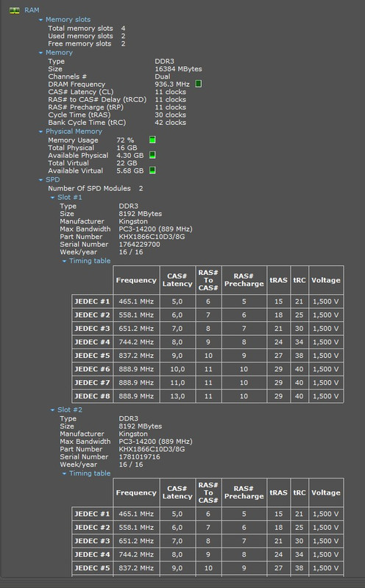365x588 pixels.
Task: Click Slot #1 Part Number KHX1866C10D3/8G
Action: [x=152, y=237]
